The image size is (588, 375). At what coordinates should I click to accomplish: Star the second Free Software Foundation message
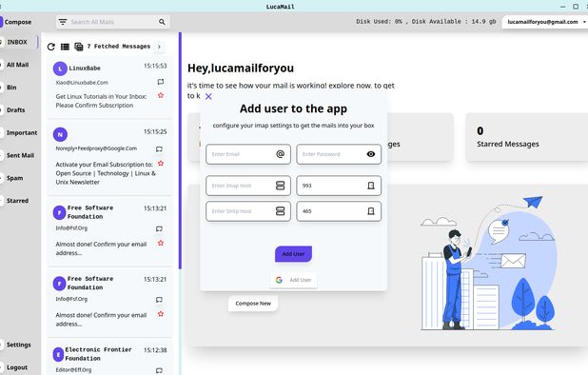click(x=161, y=314)
